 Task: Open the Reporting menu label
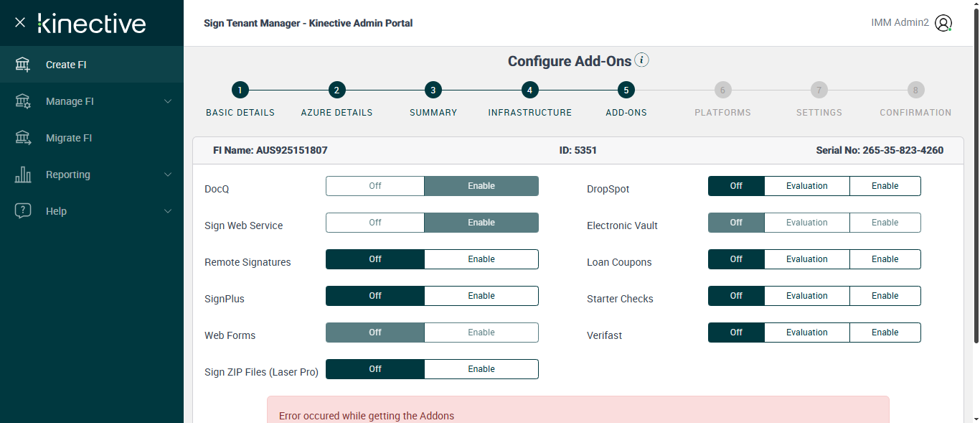click(x=68, y=175)
